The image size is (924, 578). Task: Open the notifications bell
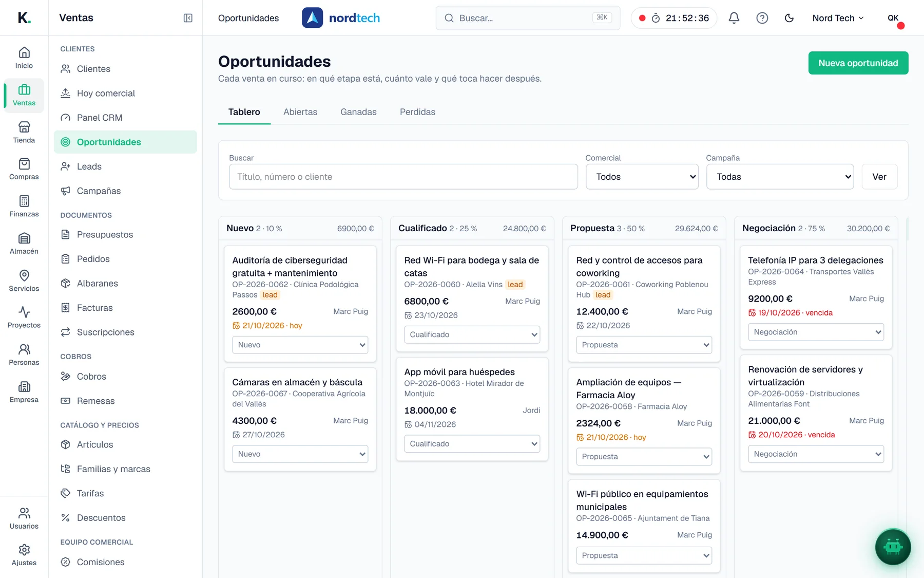pyautogui.click(x=734, y=18)
